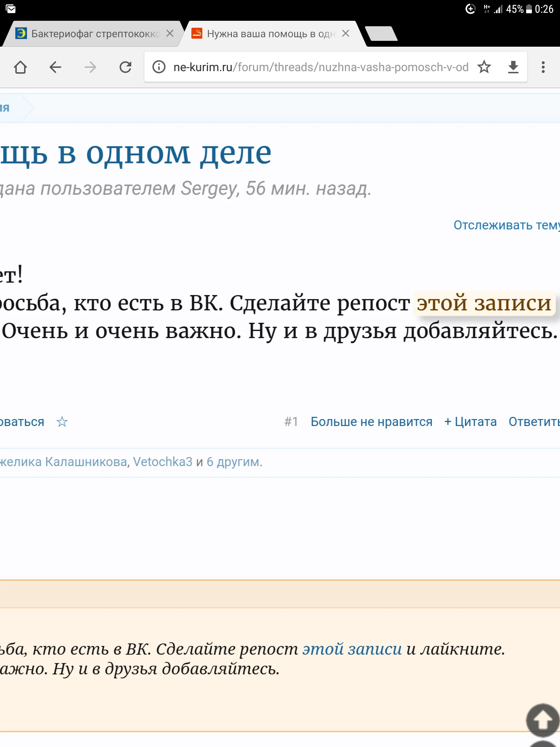Close the Нужна ваша помощь tab
This screenshot has height=747, width=560.
click(x=346, y=34)
